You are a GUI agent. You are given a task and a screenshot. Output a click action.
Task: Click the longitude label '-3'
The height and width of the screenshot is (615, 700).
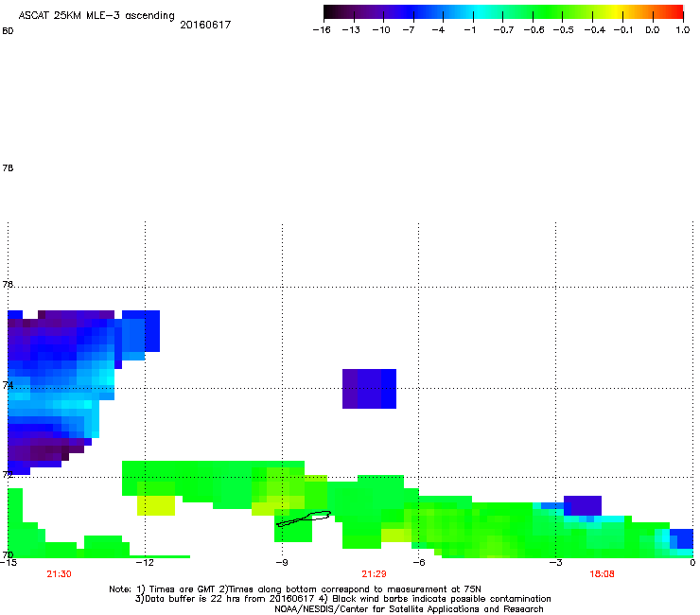(555, 563)
